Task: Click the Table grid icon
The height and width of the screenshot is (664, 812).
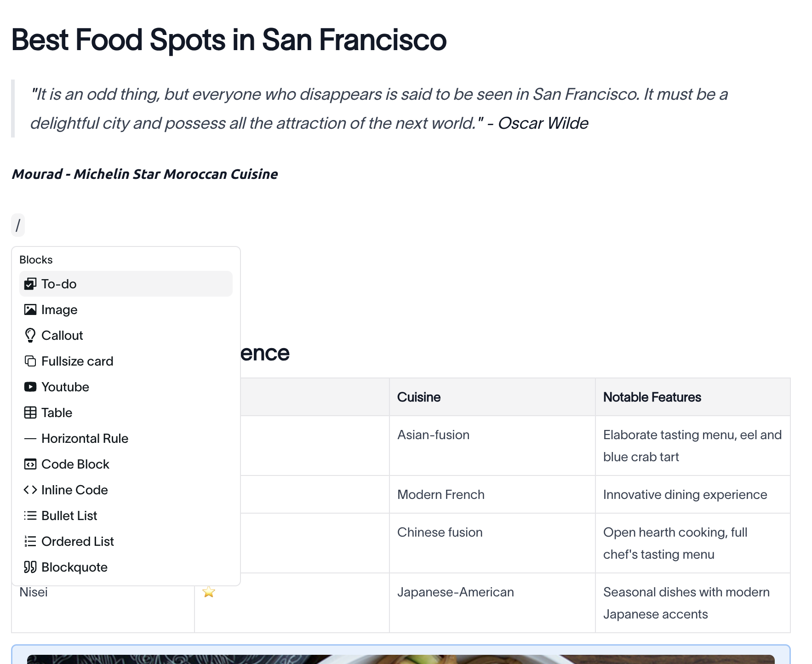Action: pos(30,412)
